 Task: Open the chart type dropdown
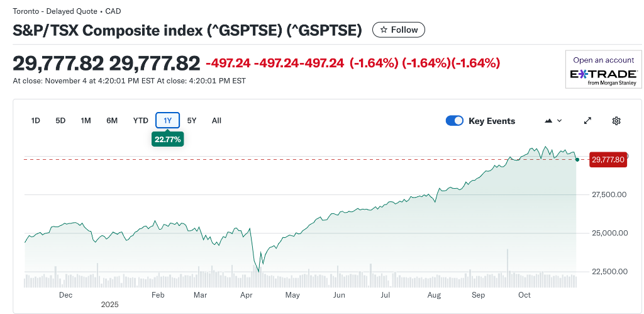553,121
